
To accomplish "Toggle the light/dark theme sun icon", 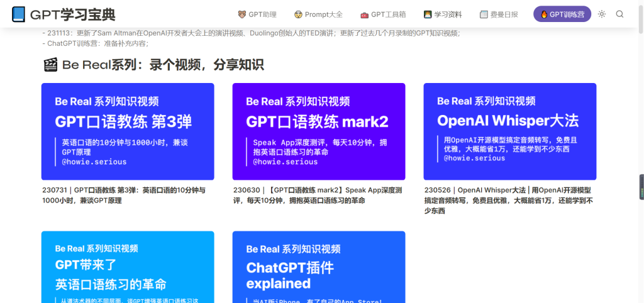I will point(602,14).
